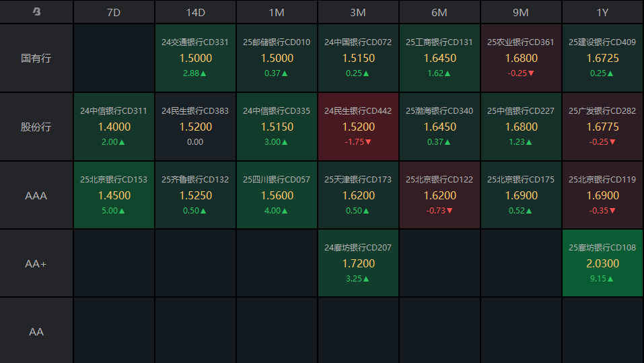Click the AA+ rating row header
This screenshot has height=363, width=644.
pos(36,264)
